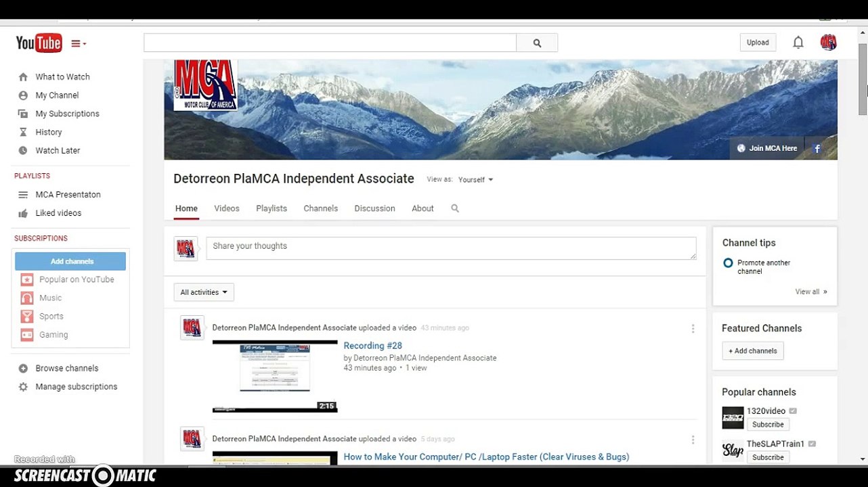Click the History hourglass icon
This screenshot has width=868, height=487.
pos(23,132)
